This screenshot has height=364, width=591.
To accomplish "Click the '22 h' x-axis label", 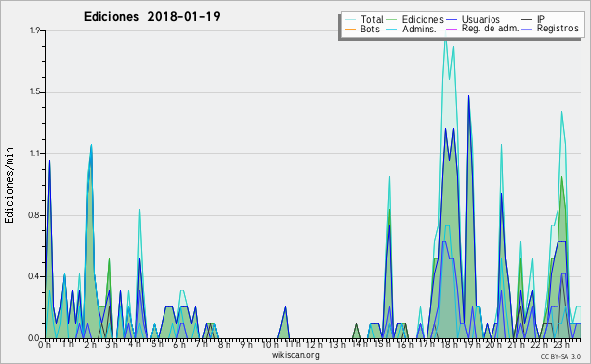I will pos(538,345).
